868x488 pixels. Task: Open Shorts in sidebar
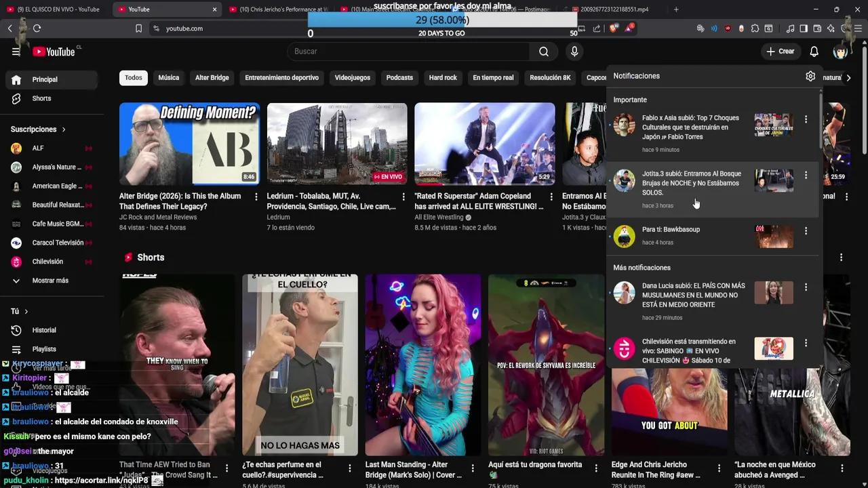(x=52, y=98)
